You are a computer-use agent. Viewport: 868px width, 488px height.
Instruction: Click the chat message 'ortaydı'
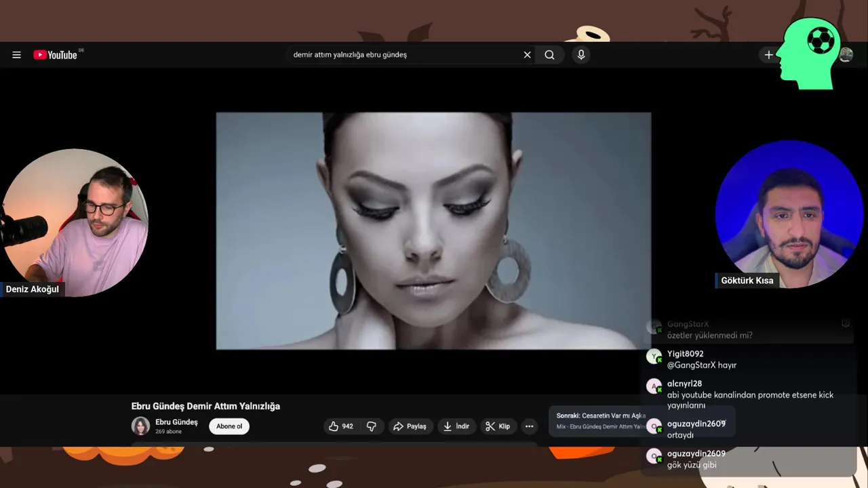click(680, 435)
